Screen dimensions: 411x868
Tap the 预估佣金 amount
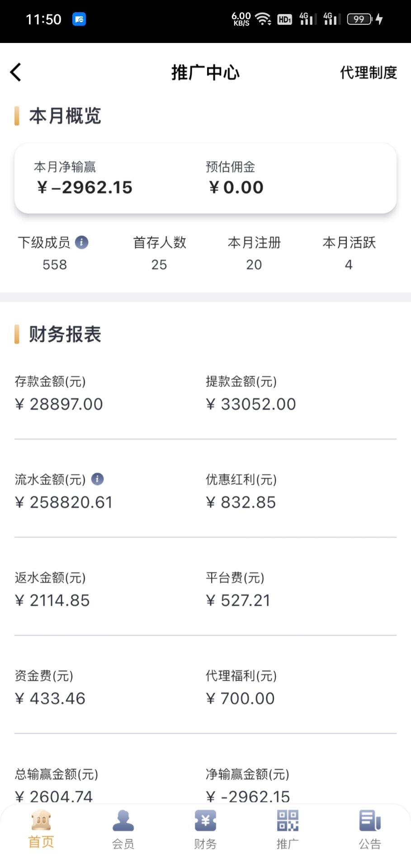[x=236, y=187]
